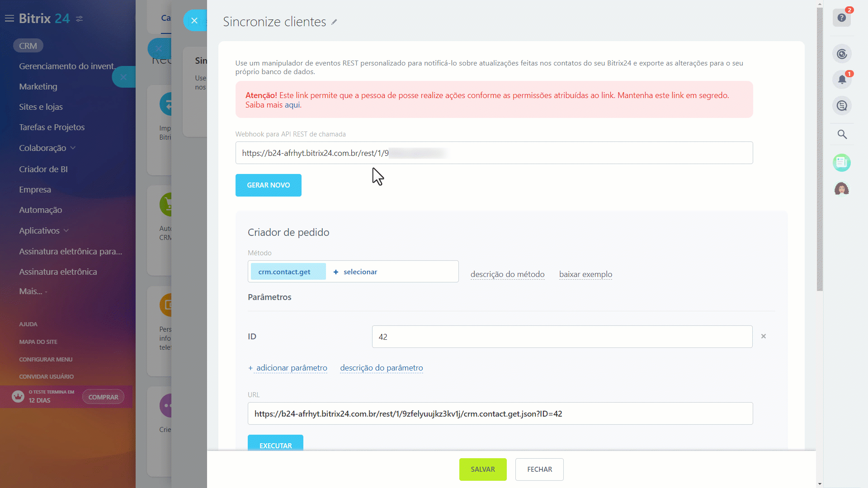This screenshot has width=868, height=488.
Task: Open the chat history bubble icon
Action: [842, 106]
